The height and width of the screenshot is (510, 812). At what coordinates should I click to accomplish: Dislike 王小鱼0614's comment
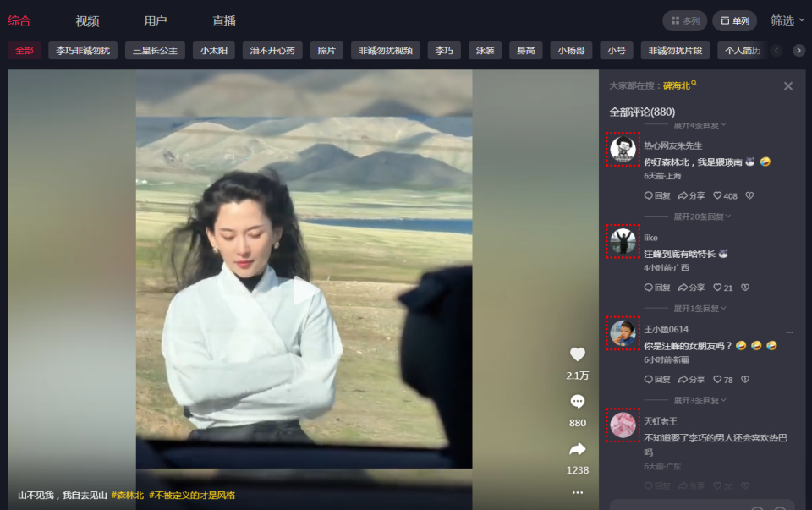pyautogui.click(x=745, y=380)
